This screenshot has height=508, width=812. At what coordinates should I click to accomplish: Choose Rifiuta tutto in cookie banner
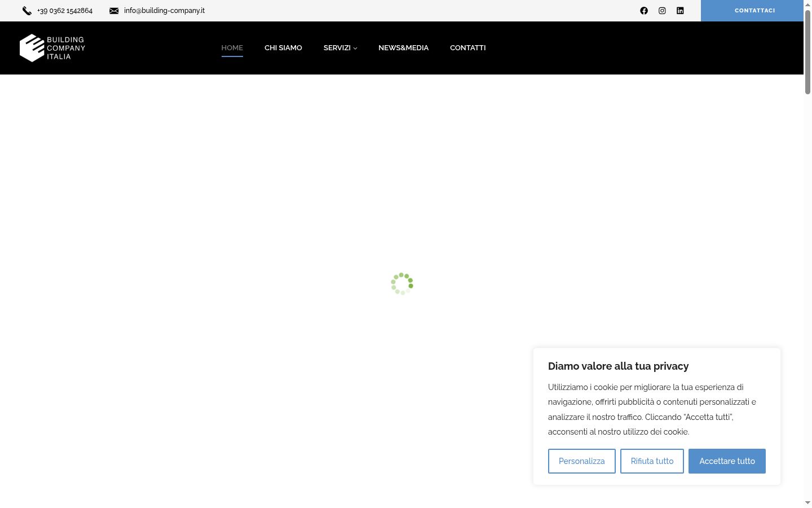(652, 461)
